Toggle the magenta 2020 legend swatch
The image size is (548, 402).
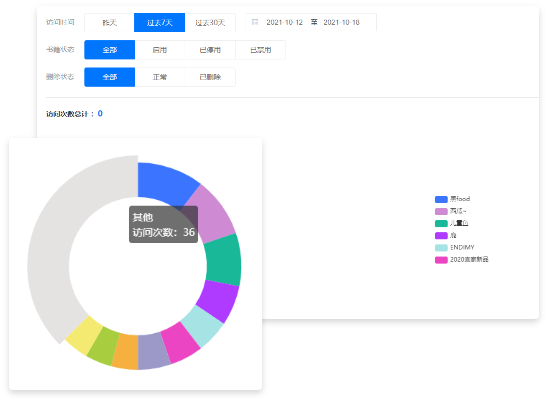(x=441, y=260)
